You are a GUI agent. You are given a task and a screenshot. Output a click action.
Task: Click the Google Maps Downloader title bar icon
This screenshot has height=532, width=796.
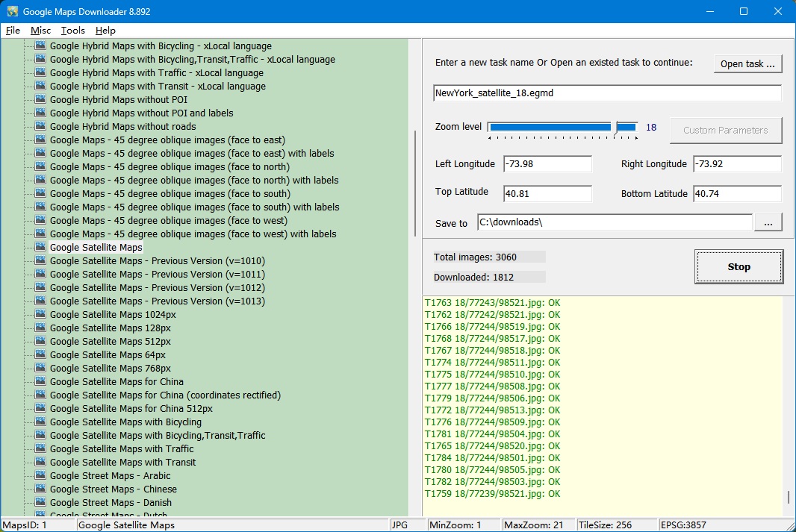[x=12, y=11]
